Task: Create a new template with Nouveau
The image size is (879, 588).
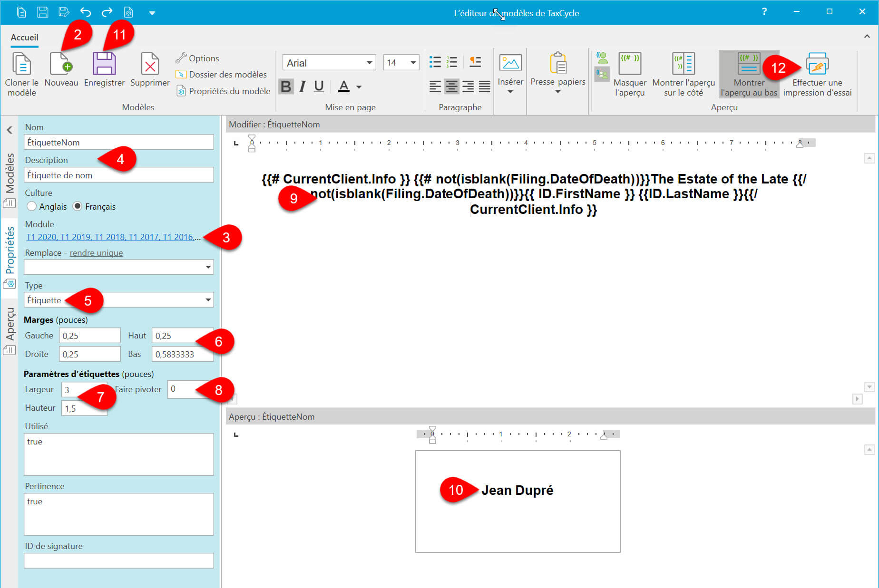Action: (61, 69)
